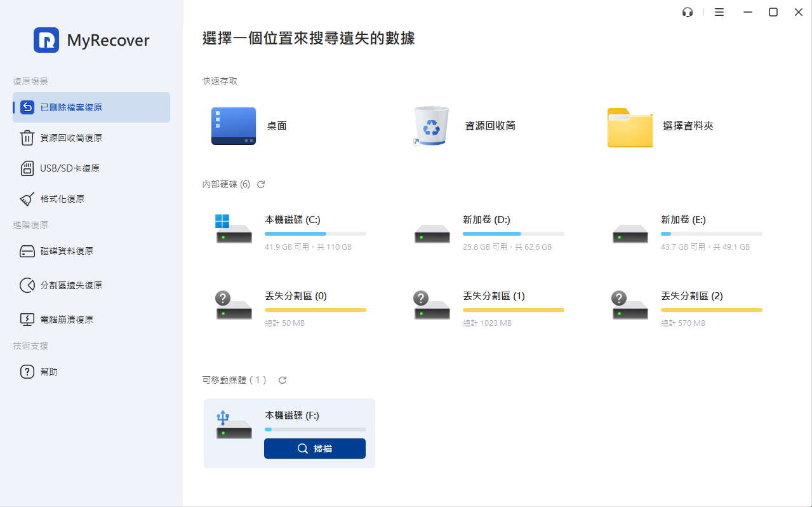Click text 總計 50 MB
This screenshot has height=507, width=812.
pyautogui.click(x=284, y=323)
